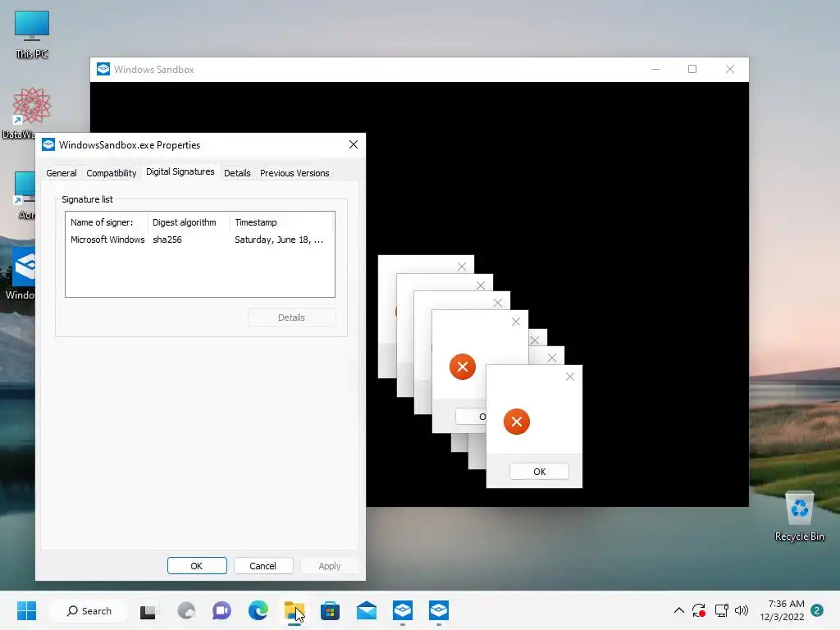The width and height of the screenshot is (840, 630).
Task: Minimize the Windows Sandbox window
Action: [x=655, y=69]
